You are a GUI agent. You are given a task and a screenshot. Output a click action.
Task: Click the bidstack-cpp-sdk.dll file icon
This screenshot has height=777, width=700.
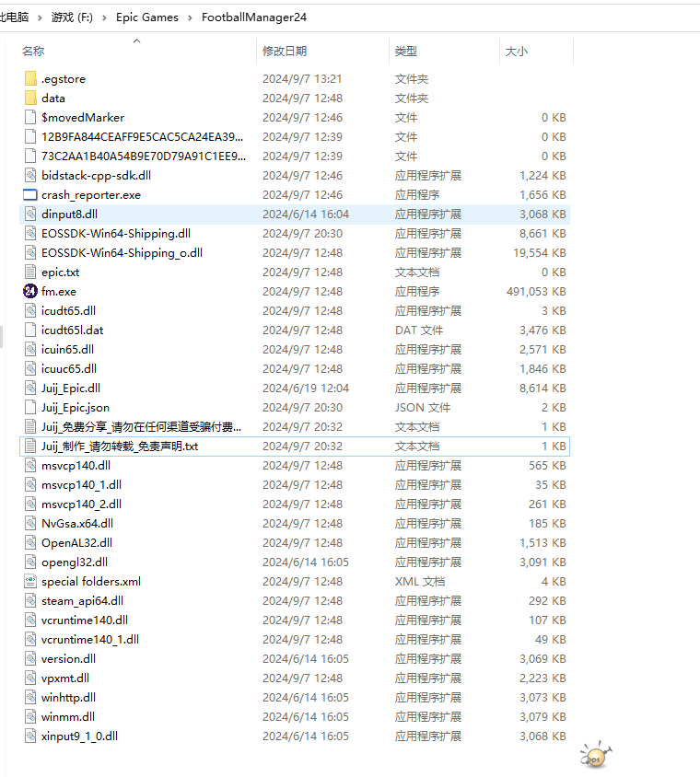coord(30,175)
